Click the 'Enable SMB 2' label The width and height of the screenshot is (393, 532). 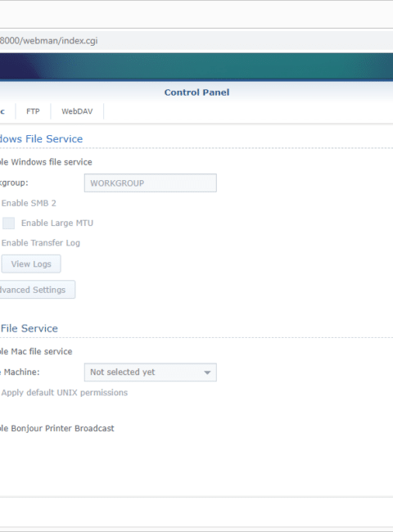click(29, 203)
